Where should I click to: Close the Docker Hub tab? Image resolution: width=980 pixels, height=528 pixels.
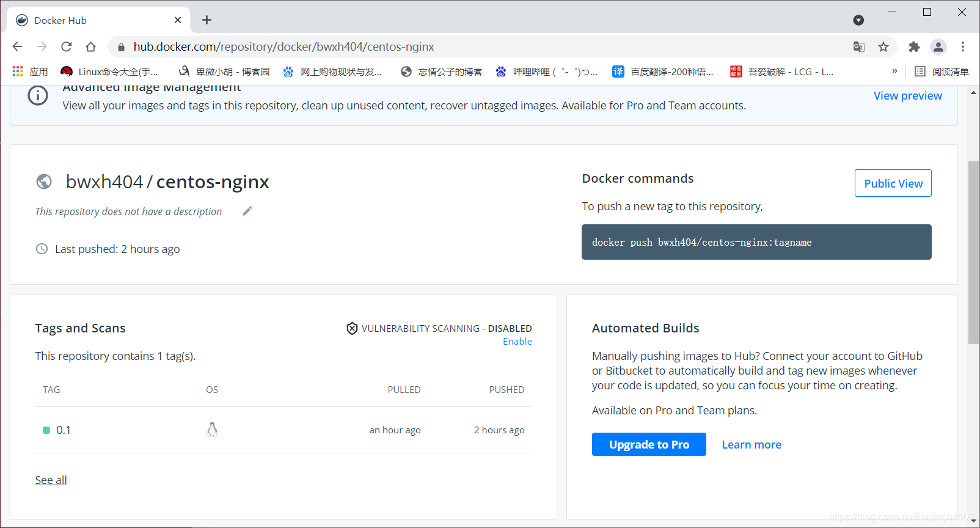[x=178, y=20]
